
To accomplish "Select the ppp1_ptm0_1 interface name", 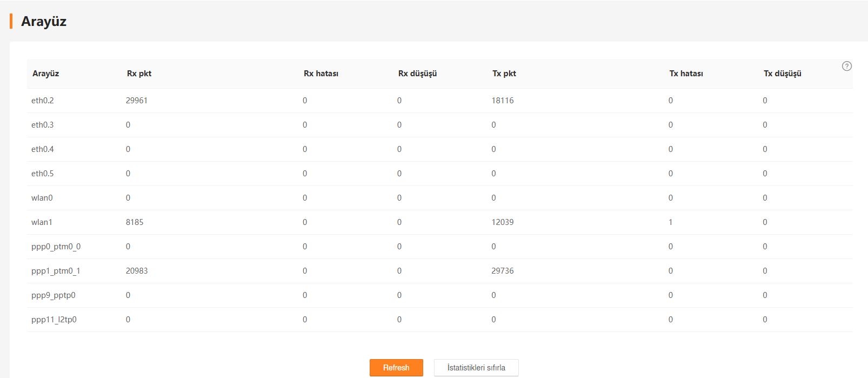I will (56, 271).
